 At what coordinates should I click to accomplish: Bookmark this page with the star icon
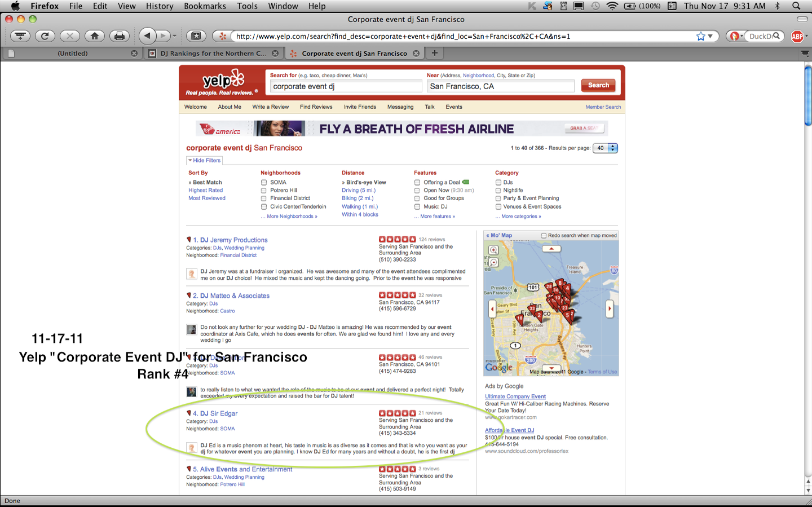tap(700, 36)
